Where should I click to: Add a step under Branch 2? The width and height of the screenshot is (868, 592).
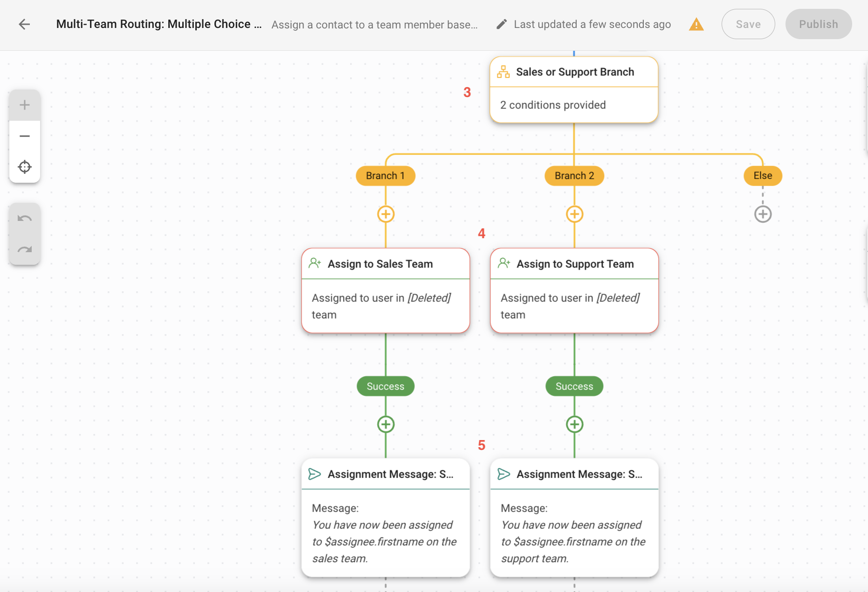click(574, 214)
